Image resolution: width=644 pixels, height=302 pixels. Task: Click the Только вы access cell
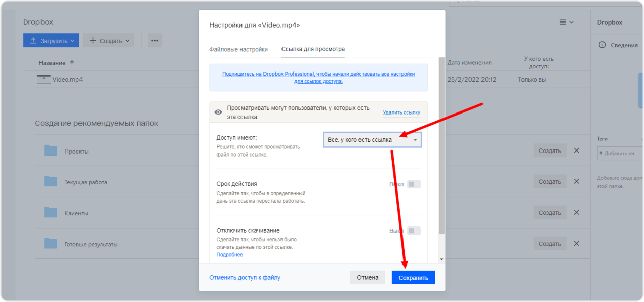[532, 80]
